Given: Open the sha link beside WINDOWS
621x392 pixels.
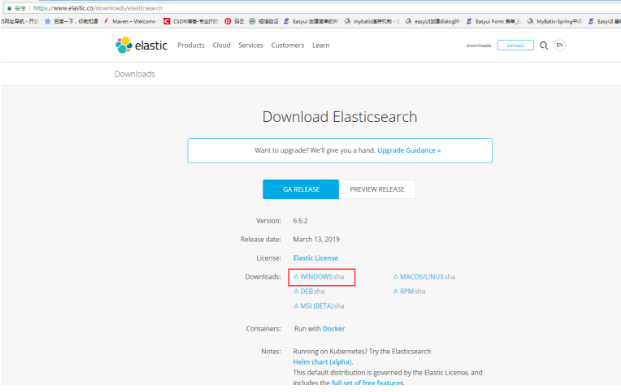Looking at the screenshot, I should tap(339, 276).
